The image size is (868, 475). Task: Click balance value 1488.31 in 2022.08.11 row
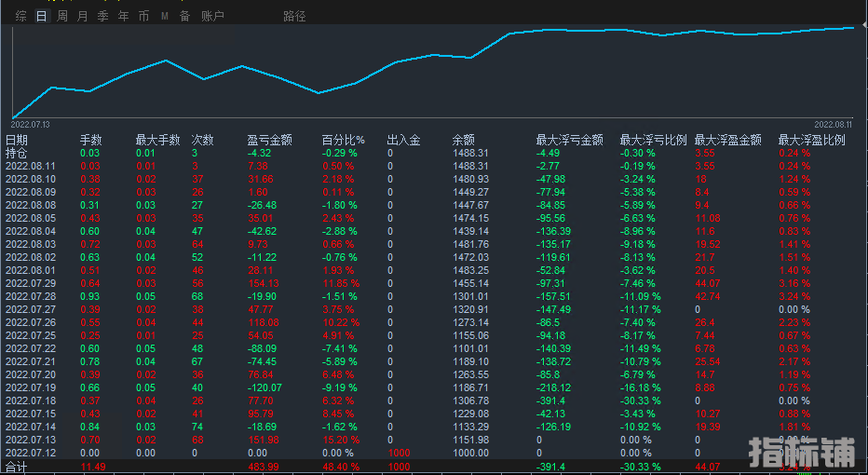[x=470, y=166]
